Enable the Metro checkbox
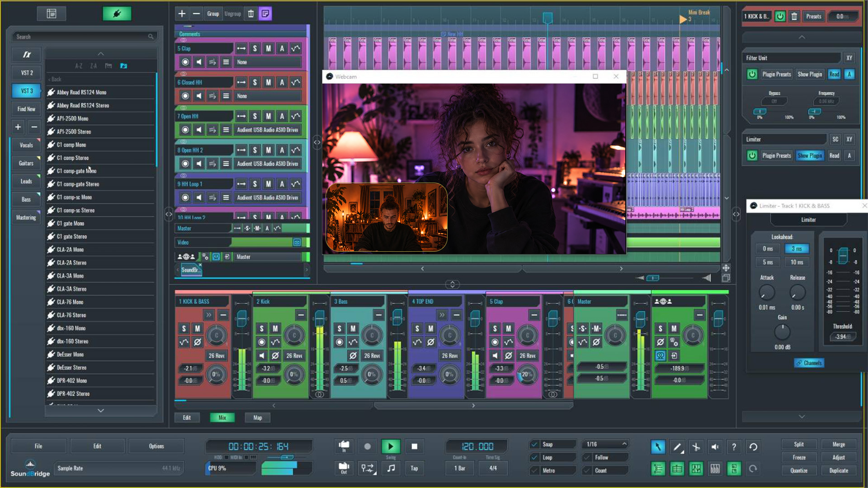This screenshot has width=868, height=488. point(534,471)
